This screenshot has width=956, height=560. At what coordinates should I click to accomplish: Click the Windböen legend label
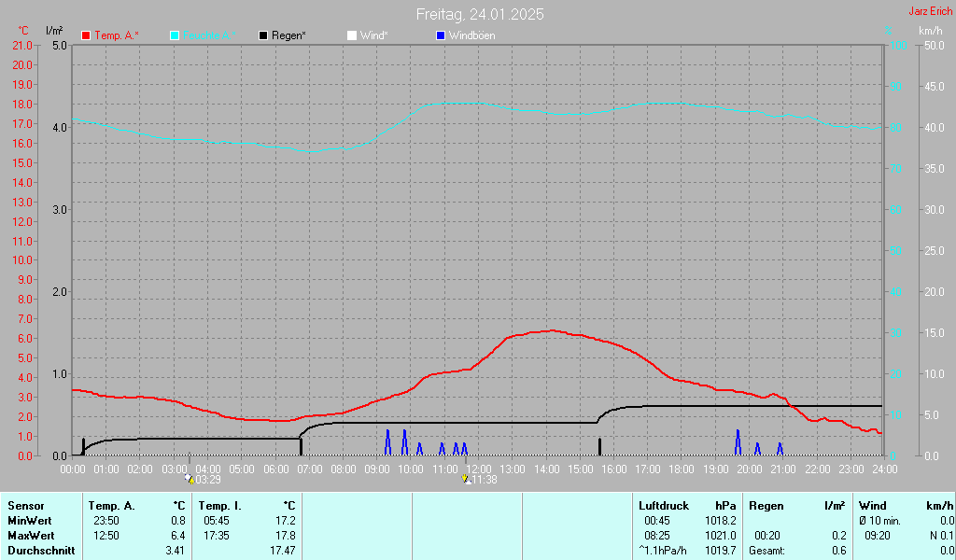471,36
